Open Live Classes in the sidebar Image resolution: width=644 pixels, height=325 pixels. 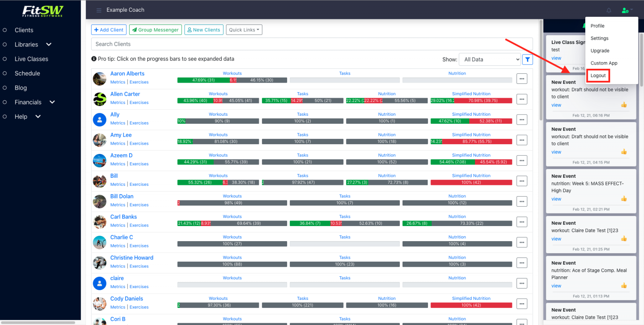click(x=31, y=59)
